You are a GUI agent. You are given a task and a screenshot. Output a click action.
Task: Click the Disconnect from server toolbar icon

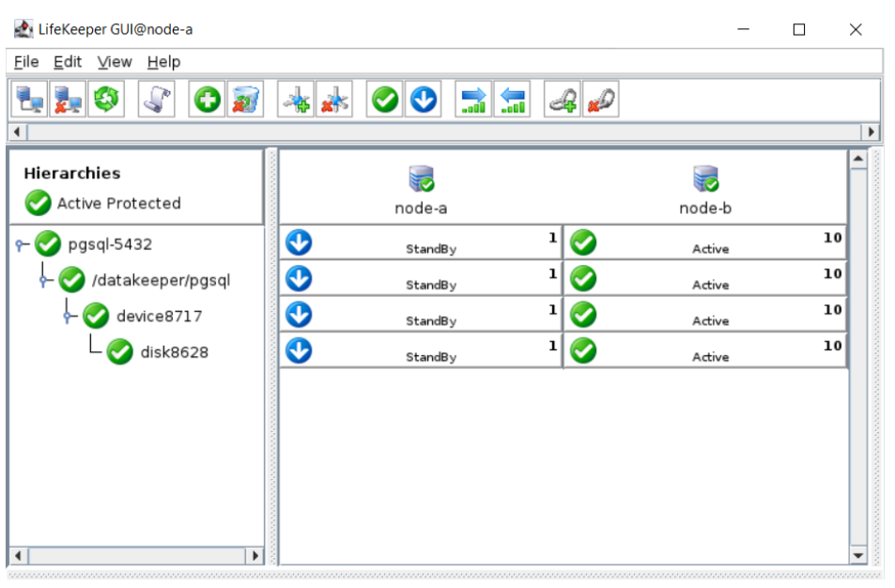(68, 100)
